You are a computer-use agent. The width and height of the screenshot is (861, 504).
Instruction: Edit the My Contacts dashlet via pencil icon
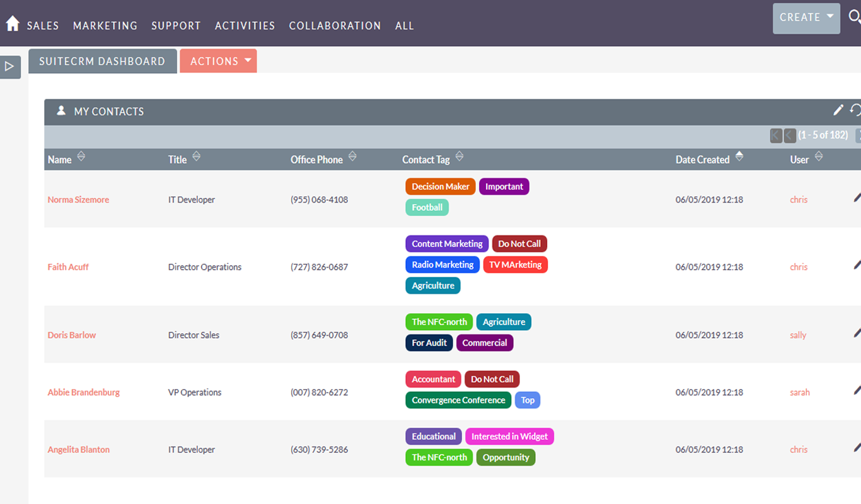click(x=838, y=110)
